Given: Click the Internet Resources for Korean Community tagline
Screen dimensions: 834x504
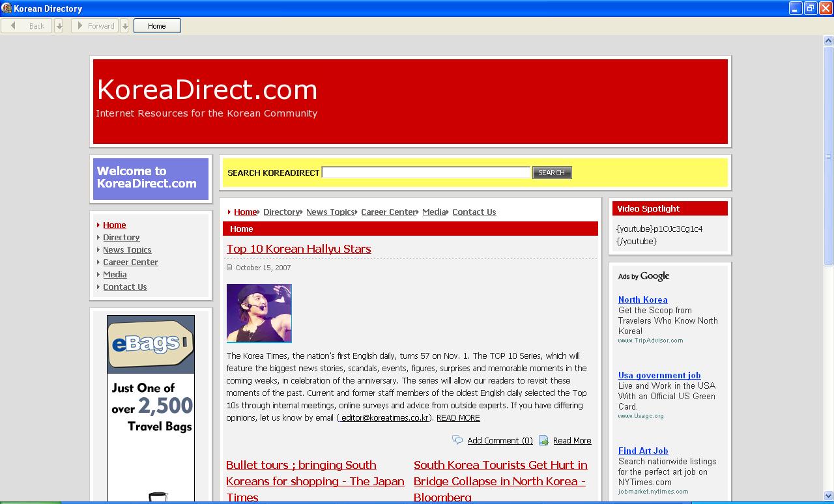Looking at the screenshot, I should [207, 113].
